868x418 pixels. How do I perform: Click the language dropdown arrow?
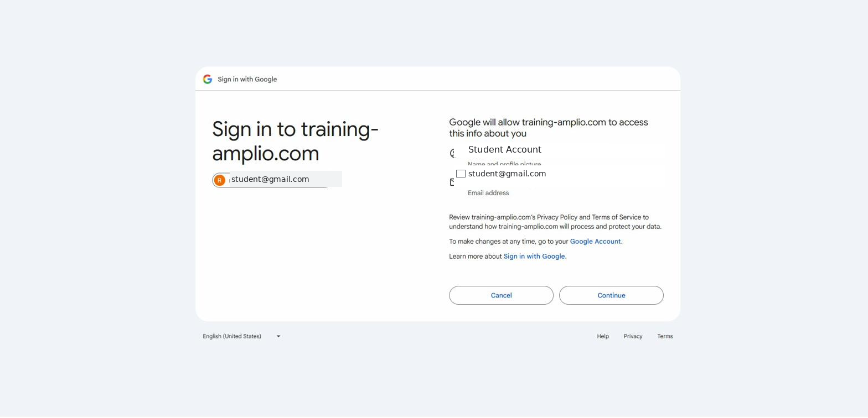click(x=278, y=336)
